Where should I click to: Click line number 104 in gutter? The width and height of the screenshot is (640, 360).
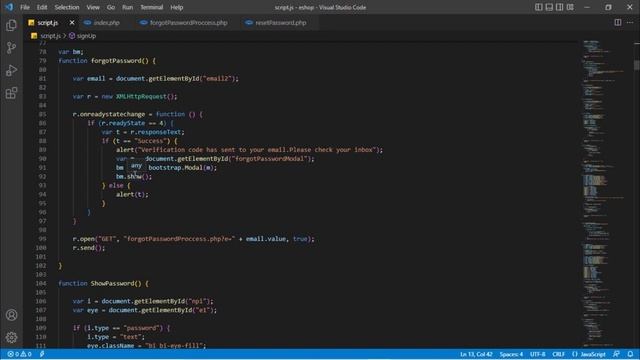coord(41,283)
